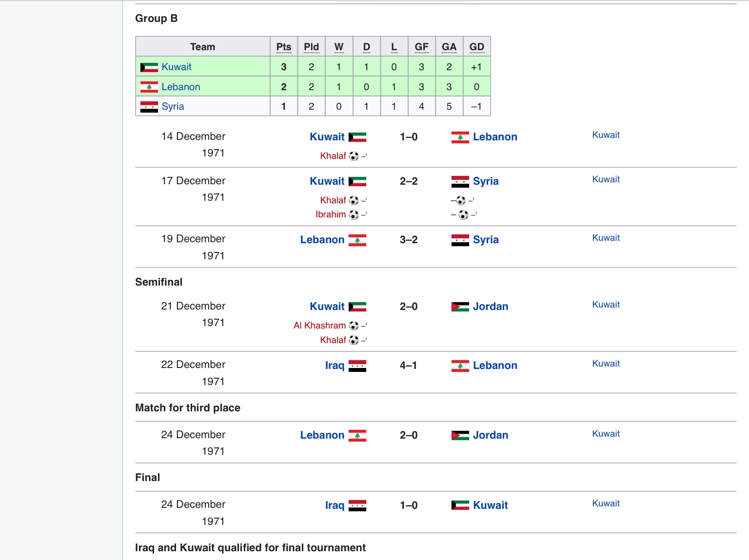Click the Lebanon flag in the third place match

point(357,435)
